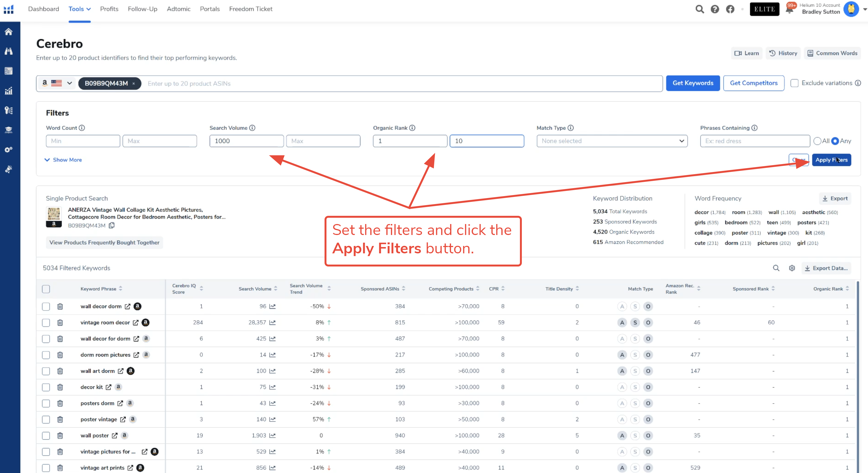Click the Search Volume Min input field
The image size is (868, 473).
click(x=246, y=141)
